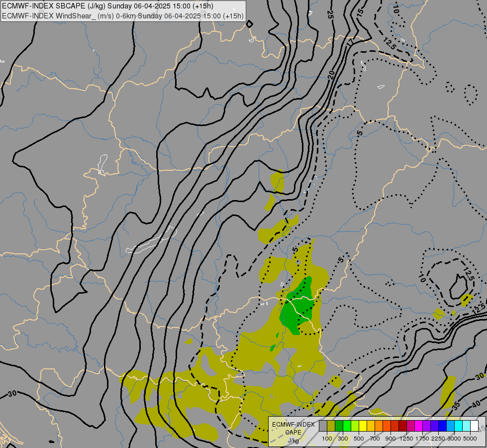Click the legend value '1250'
The width and height of the screenshot is (487, 448).
pyautogui.click(x=406, y=439)
